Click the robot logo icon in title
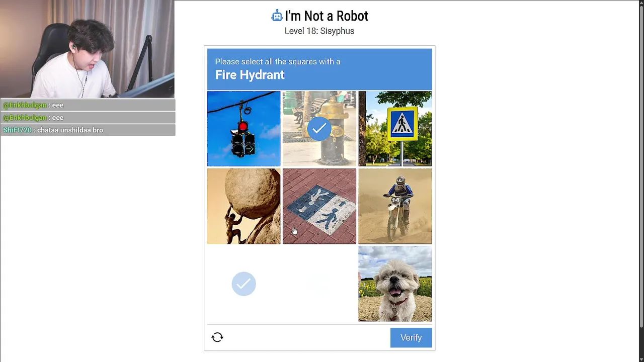Screen dimensions: 644x362 point(277,16)
